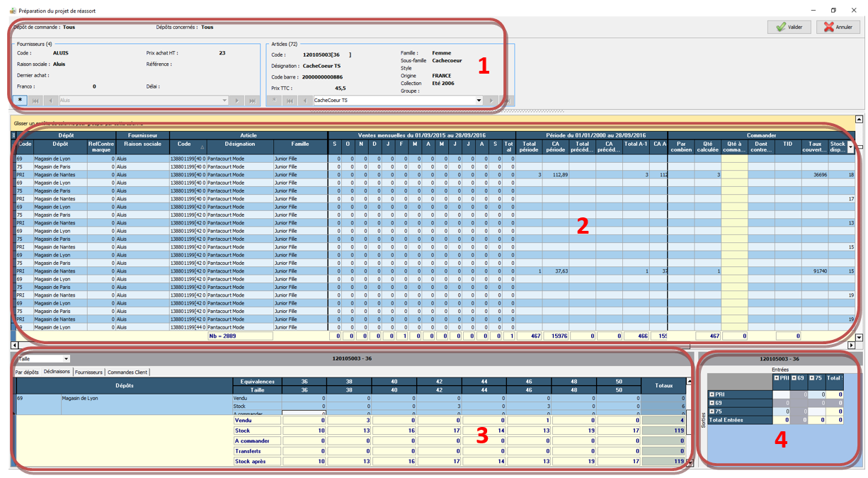The width and height of the screenshot is (868, 478).
Task: Click the asterisk button in Fournisseurs navigator
Action: 21,101
